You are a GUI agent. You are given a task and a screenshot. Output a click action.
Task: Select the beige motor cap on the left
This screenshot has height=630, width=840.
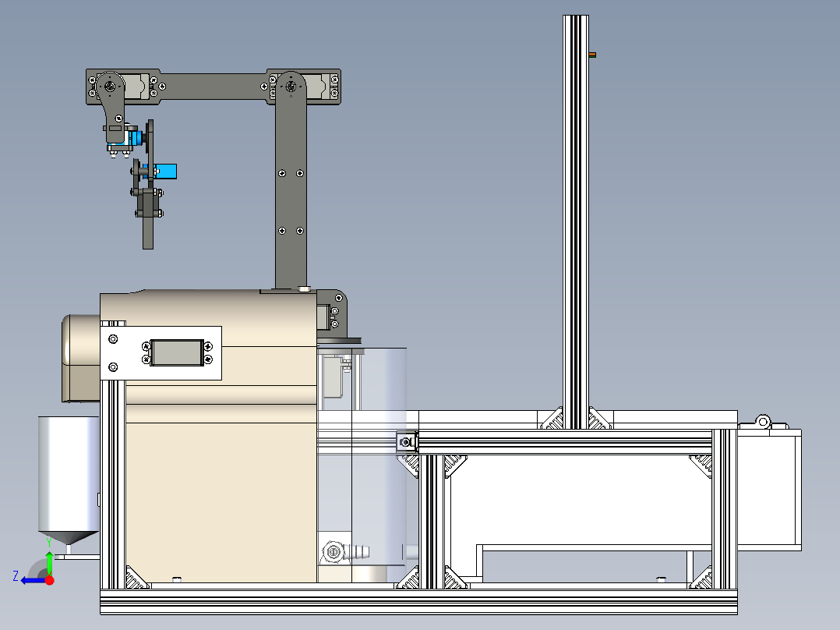pos(80,358)
